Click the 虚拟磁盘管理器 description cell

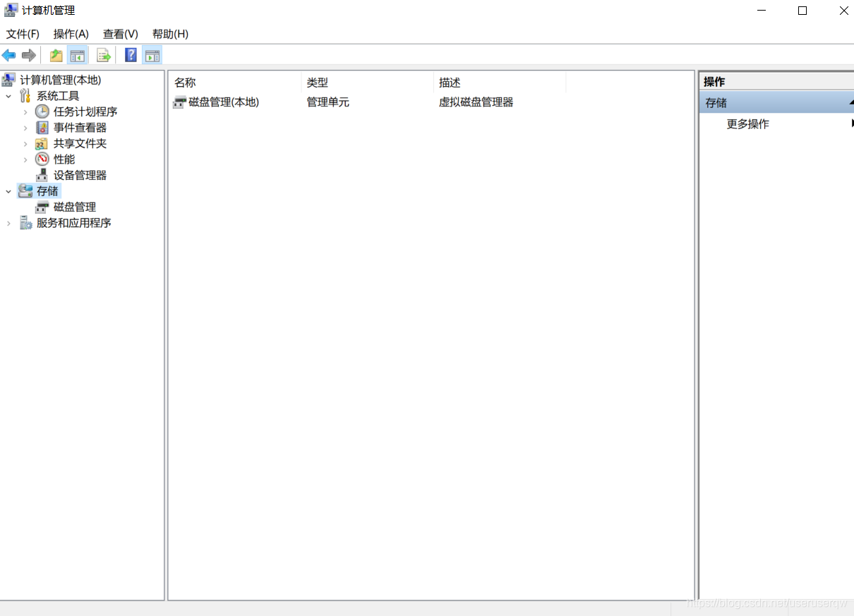coord(476,102)
